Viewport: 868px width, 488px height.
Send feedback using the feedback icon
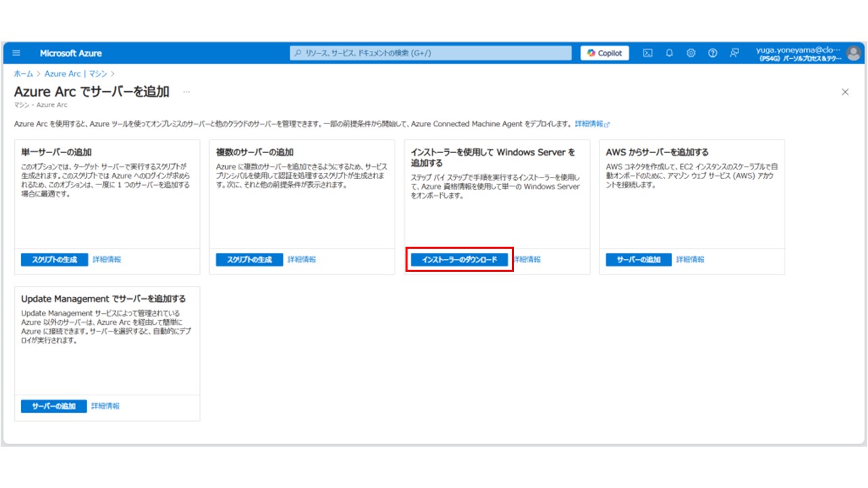[x=734, y=53]
